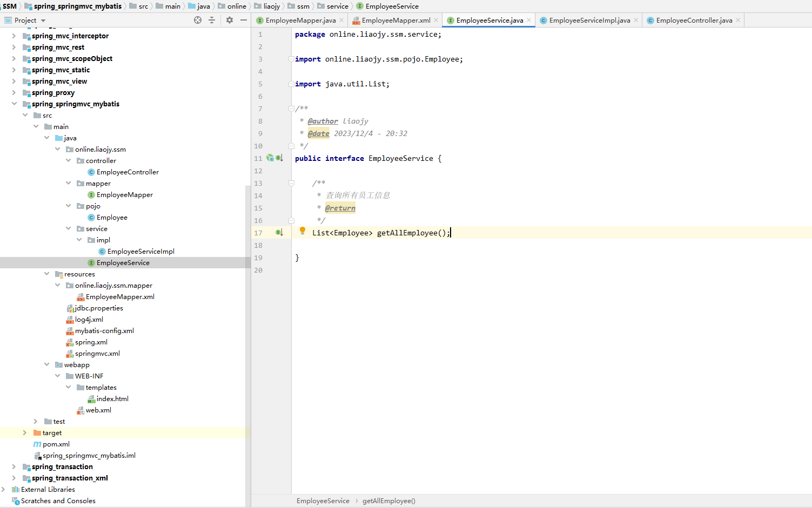Screen dimensions: 812x508
Task: Fold the method Javadoc at line 13
Action: pos(291,183)
